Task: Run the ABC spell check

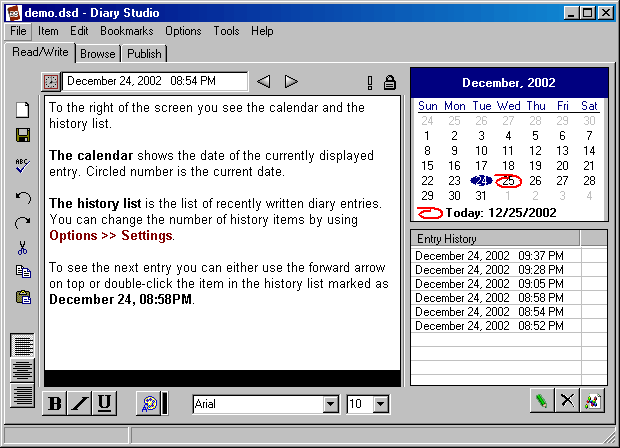Action: pyautogui.click(x=23, y=165)
